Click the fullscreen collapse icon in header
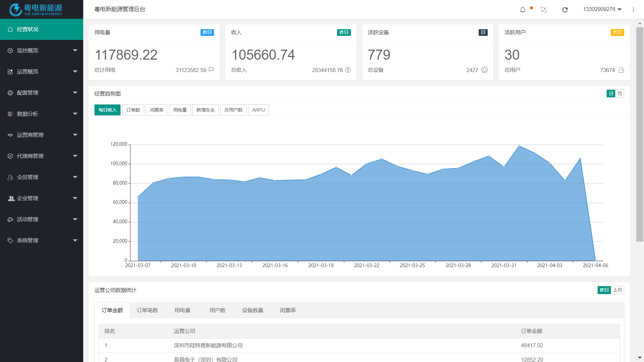644x362 pixels. click(x=544, y=10)
